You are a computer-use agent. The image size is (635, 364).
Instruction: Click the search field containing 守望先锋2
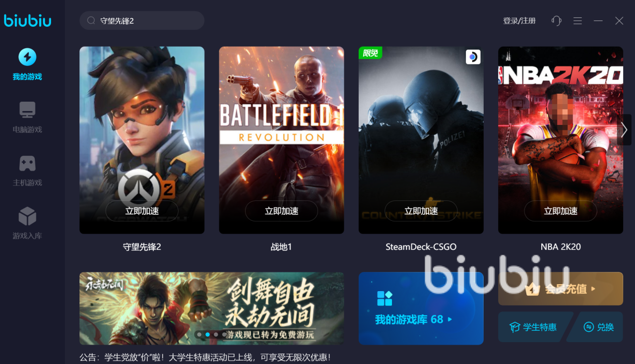pyautogui.click(x=142, y=21)
